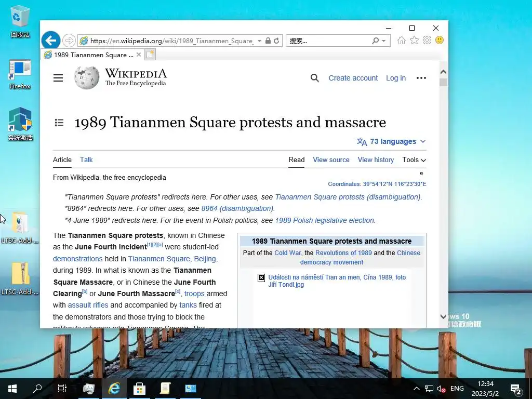Follow the Tiananmen Square, Beijing link
The height and width of the screenshot is (399, 532).
[x=173, y=259]
